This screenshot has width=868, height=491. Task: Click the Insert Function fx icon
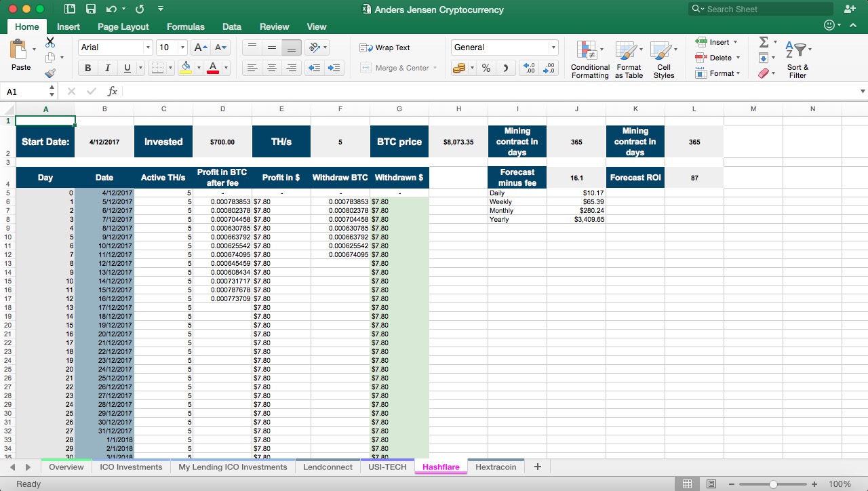tap(113, 91)
